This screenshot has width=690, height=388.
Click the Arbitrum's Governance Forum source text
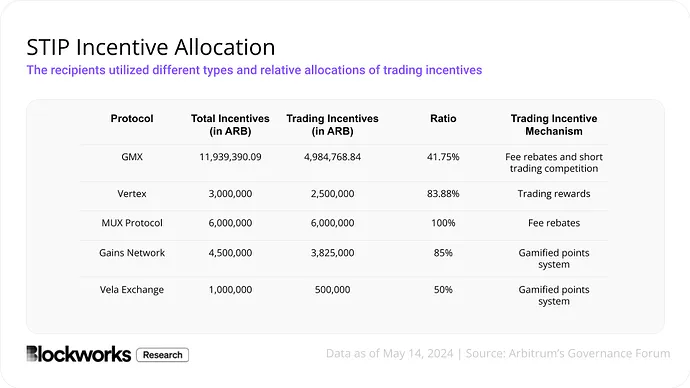(x=590, y=354)
